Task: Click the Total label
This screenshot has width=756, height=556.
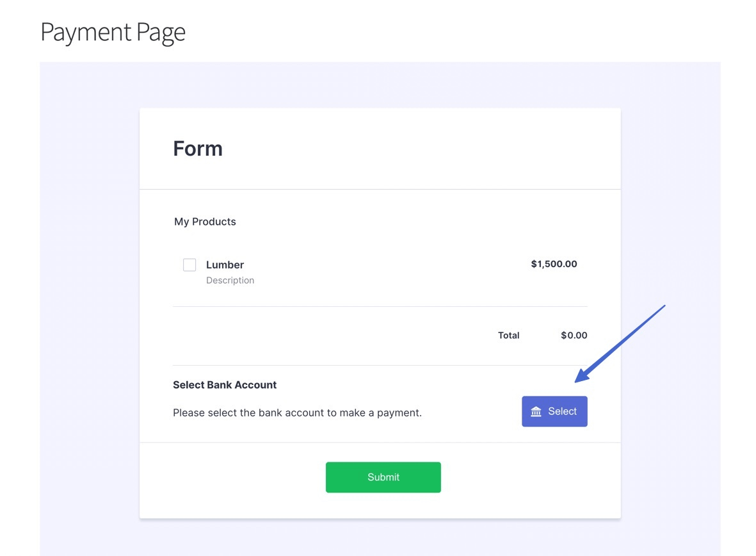Action: coord(508,335)
